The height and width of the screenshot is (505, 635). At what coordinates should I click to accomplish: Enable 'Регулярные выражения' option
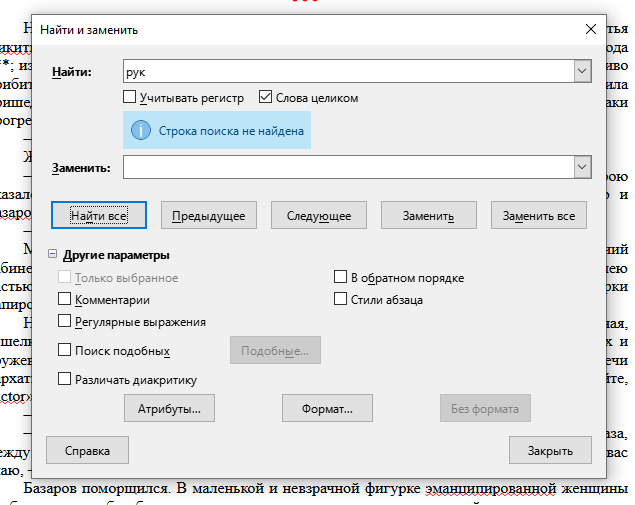65,322
